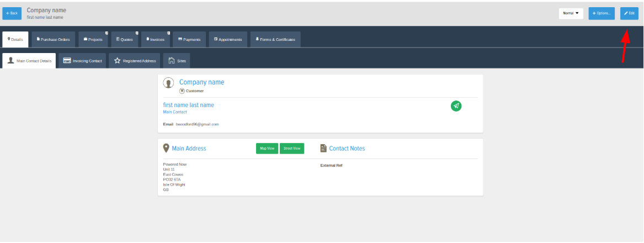Click the Main Address heading
This screenshot has width=644, height=243.
tap(189, 149)
